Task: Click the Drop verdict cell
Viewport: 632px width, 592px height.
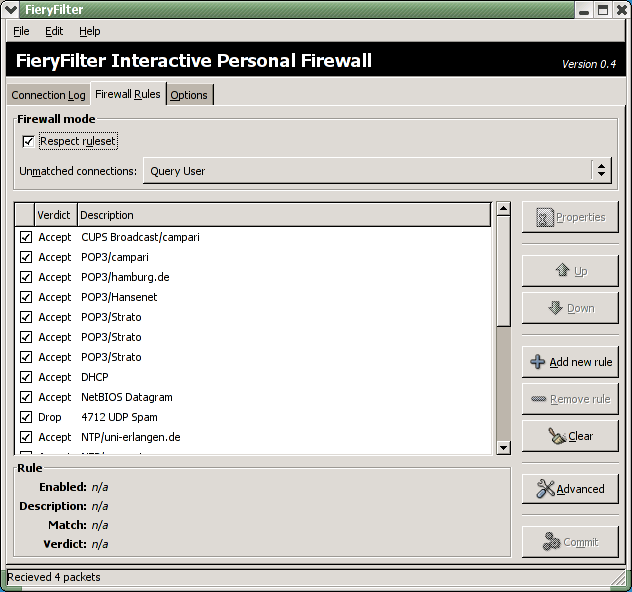Action: click(x=50, y=417)
